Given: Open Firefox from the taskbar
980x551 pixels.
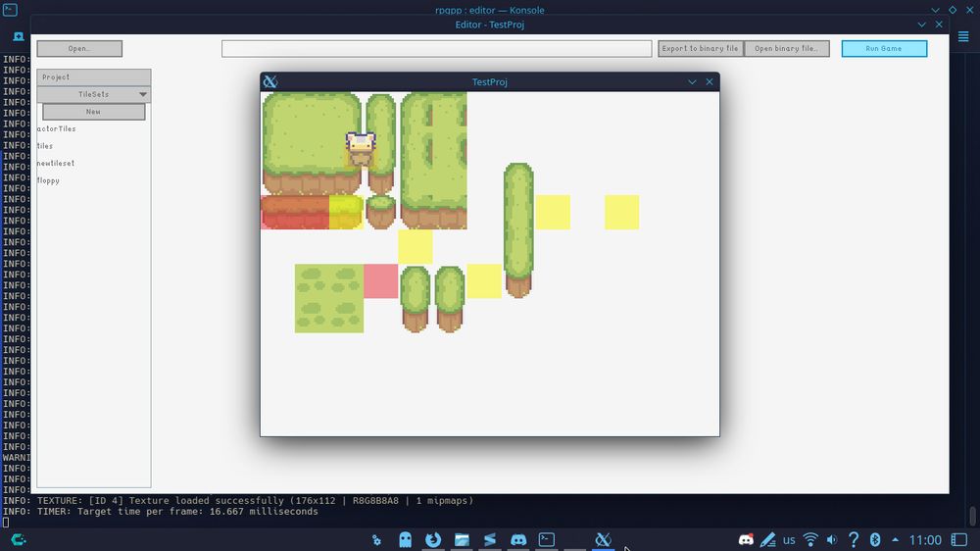Looking at the screenshot, I should tap(433, 540).
